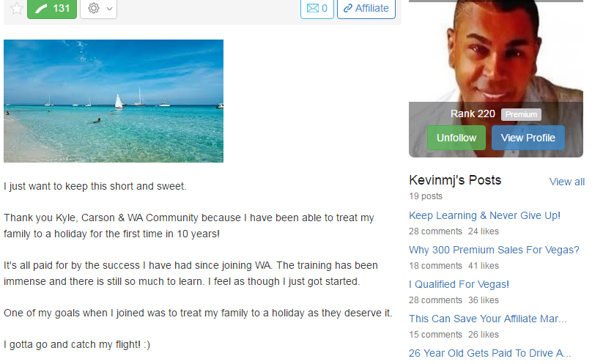Click the chain link icon beside Affiliate
Screen dimensions: 614x364
pyautogui.click(x=348, y=8)
